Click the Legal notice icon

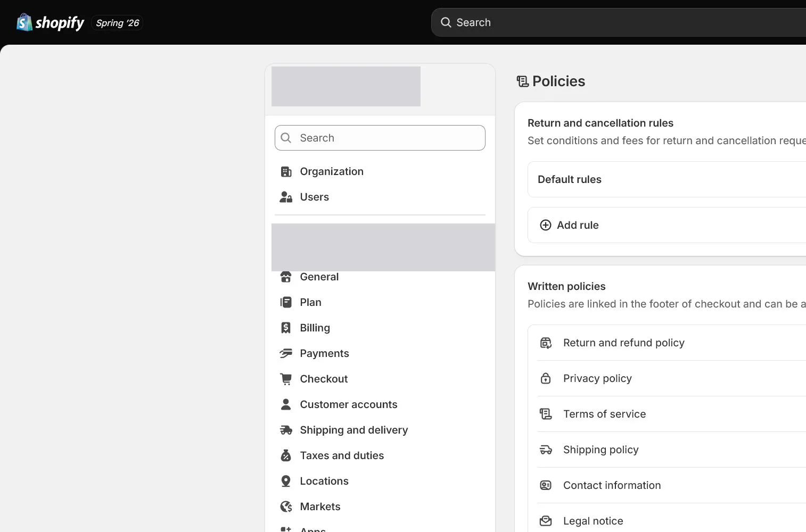[546, 521]
